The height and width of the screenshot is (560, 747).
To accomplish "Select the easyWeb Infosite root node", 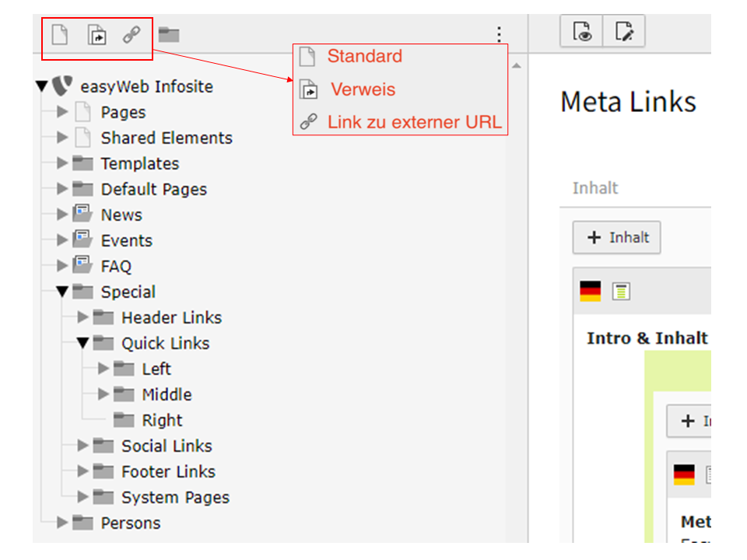I will click(x=146, y=86).
